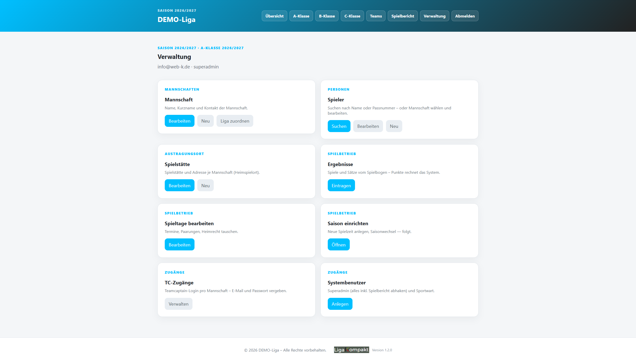Click Bearbeiten in the Spielstätte card
This screenshot has height=364, width=636.
click(x=179, y=185)
